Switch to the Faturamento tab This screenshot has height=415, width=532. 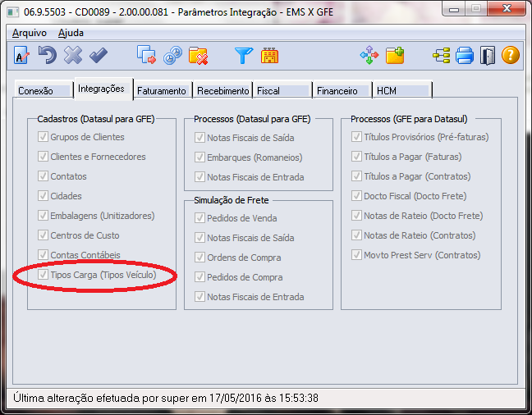pos(163,90)
